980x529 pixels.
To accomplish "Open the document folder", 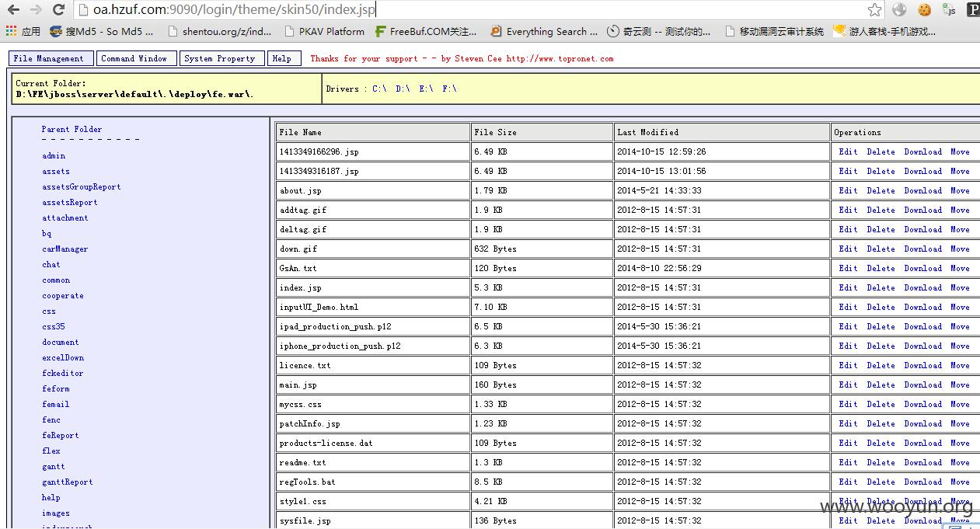I will (x=61, y=343).
